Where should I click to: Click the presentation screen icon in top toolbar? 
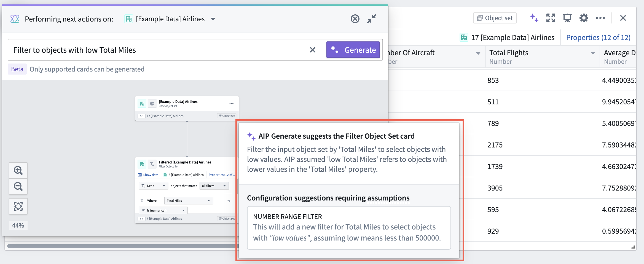[x=567, y=18]
